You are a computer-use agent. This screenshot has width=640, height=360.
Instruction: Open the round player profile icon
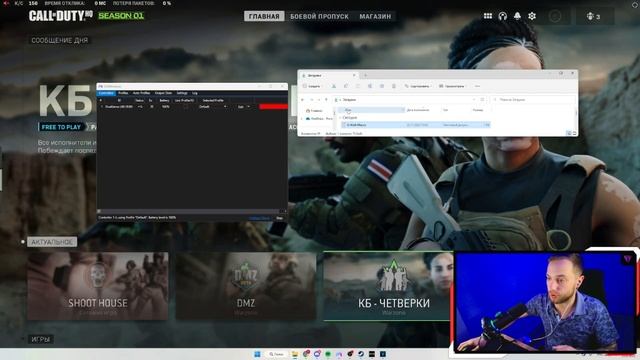[x=555, y=16]
